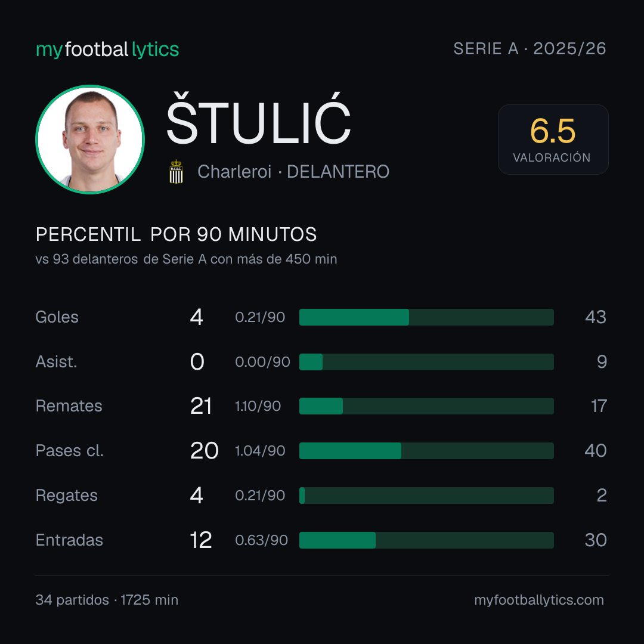Click the Štulić player portrait photo

(x=90, y=139)
